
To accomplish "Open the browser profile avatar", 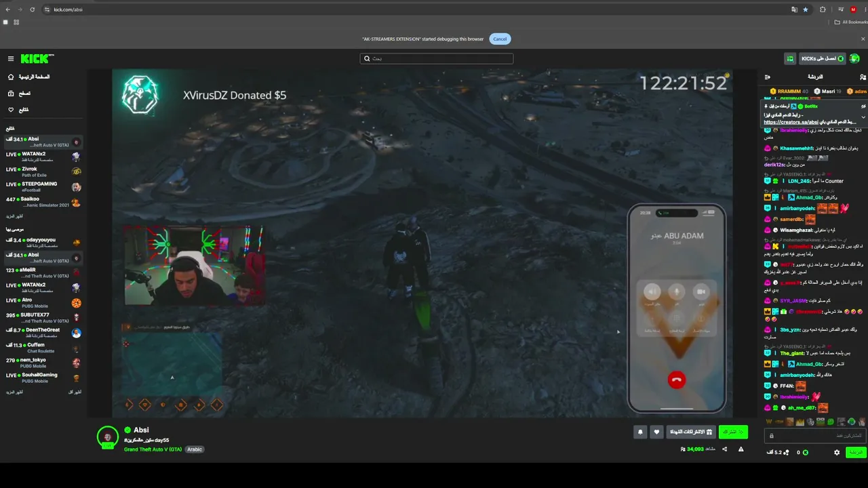I will pos(853,9).
